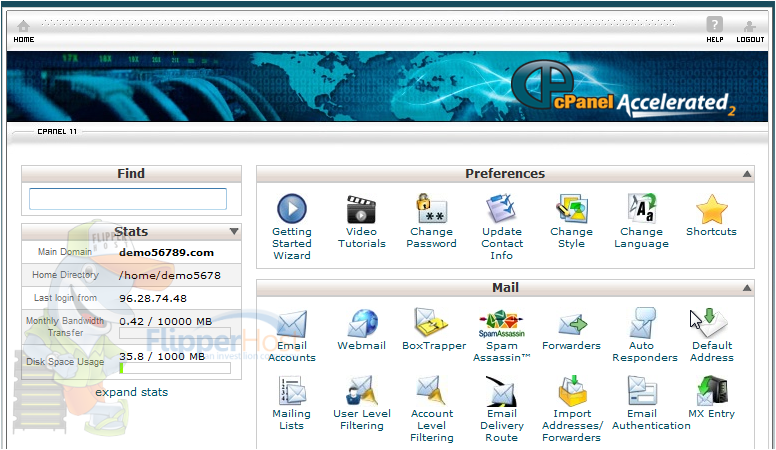
Task: Open the BoxTrapper icon
Action: point(431,323)
